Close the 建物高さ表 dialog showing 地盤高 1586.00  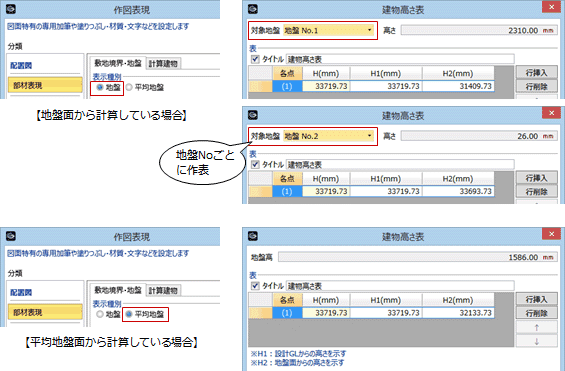pos(552,234)
